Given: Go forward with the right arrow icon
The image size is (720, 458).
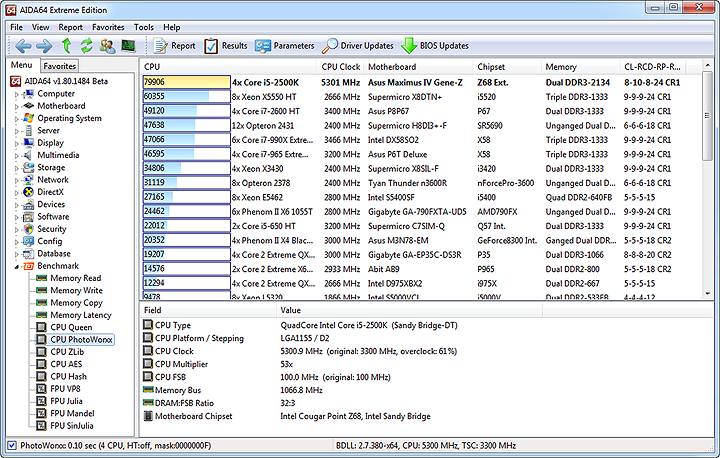Looking at the screenshot, I should (44, 46).
